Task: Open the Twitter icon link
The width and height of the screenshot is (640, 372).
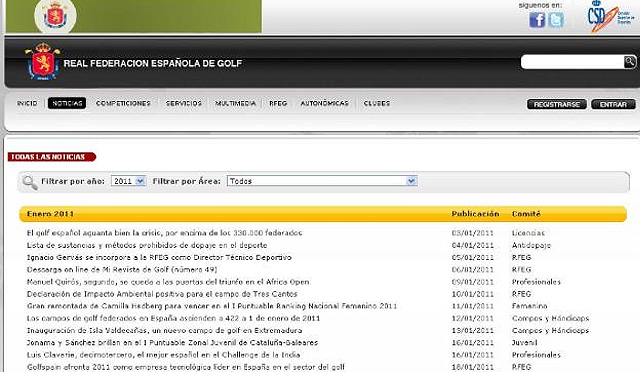Action: [556, 20]
